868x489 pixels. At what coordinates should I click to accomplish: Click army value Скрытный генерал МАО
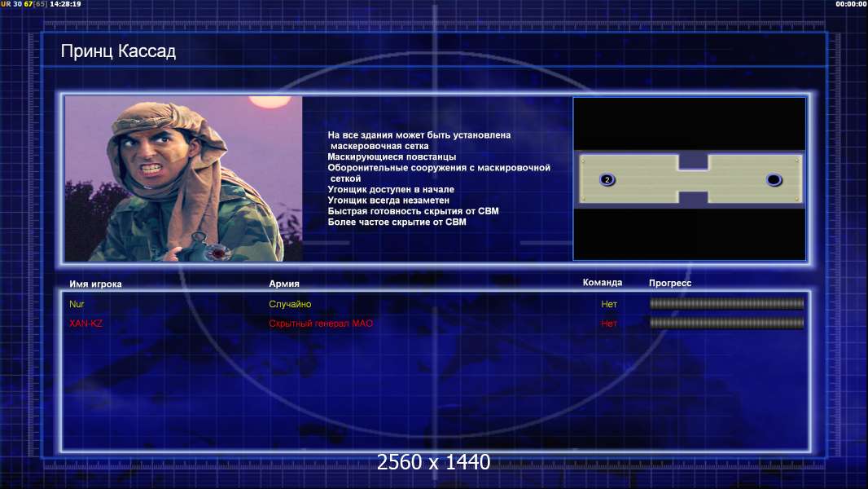coord(321,324)
